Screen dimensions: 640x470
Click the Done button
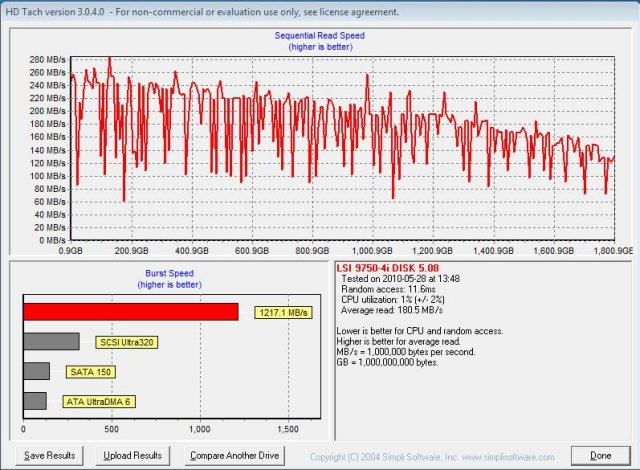[x=600, y=455]
